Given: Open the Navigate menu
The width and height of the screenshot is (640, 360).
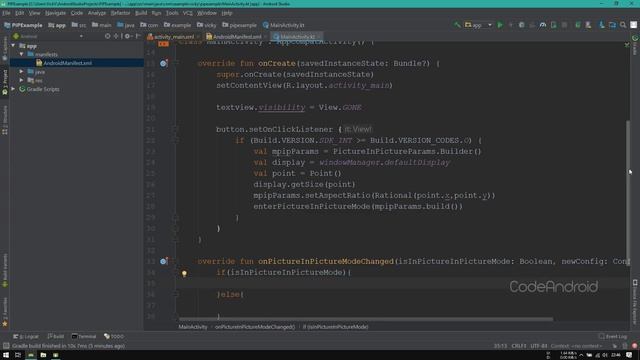Looking at the screenshot, I should [55, 13].
